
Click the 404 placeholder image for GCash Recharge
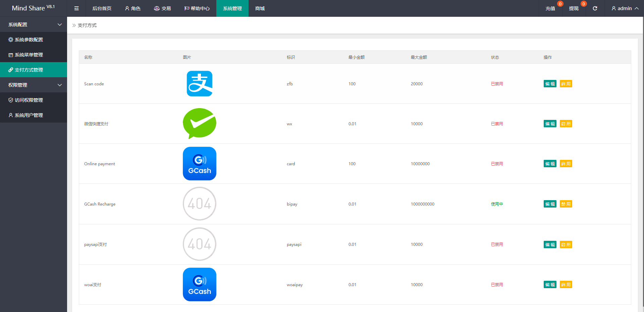tap(200, 204)
